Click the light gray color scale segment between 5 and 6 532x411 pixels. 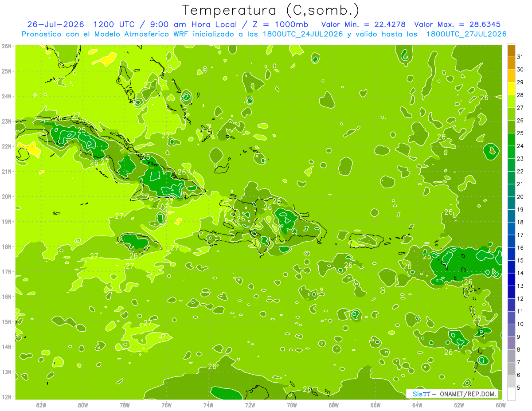click(x=511, y=381)
